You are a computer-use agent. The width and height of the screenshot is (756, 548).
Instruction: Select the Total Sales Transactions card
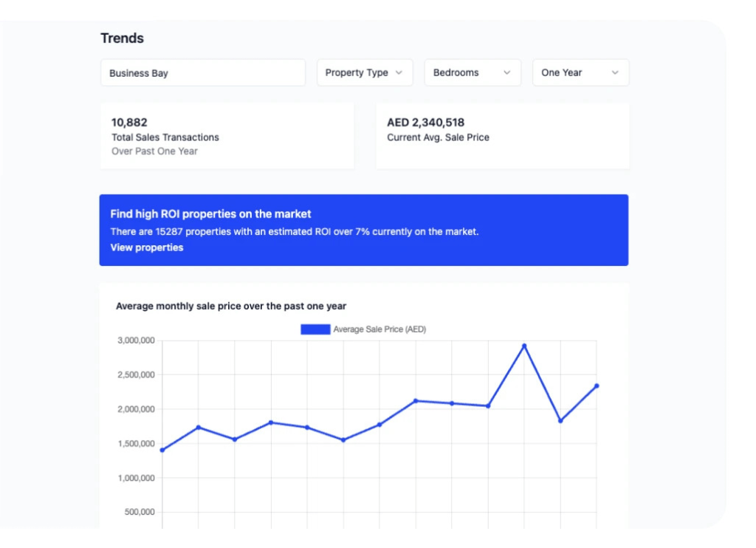click(227, 137)
